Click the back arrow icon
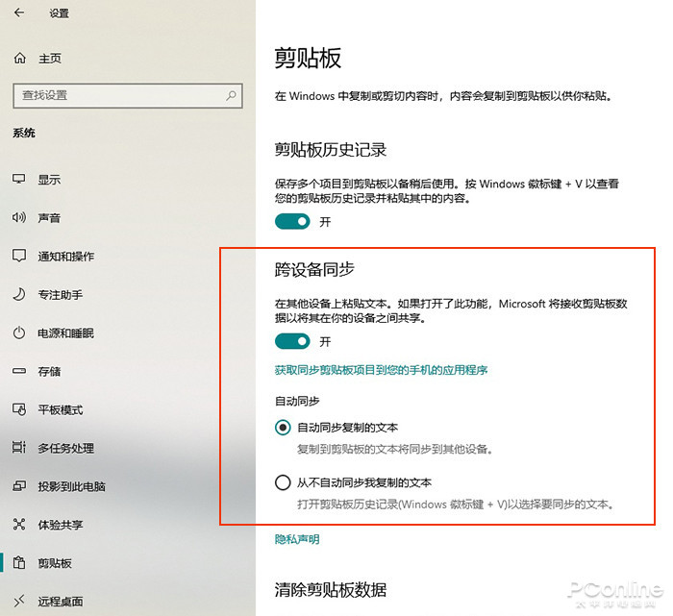The image size is (673, 616). (x=20, y=13)
